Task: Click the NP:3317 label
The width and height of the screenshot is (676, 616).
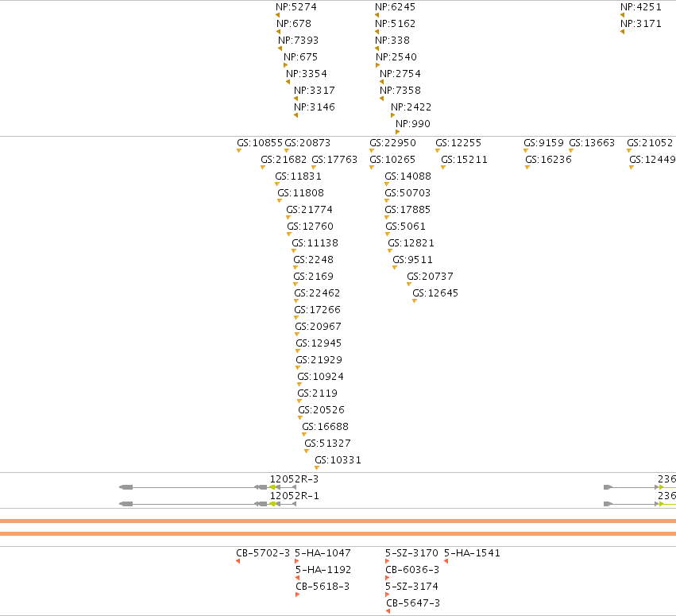Action: [315, 91]
